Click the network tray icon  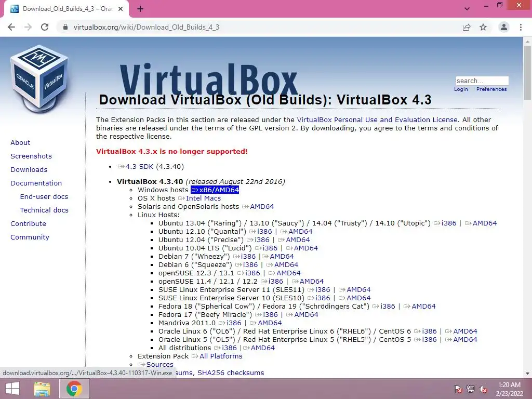[471, 389]
